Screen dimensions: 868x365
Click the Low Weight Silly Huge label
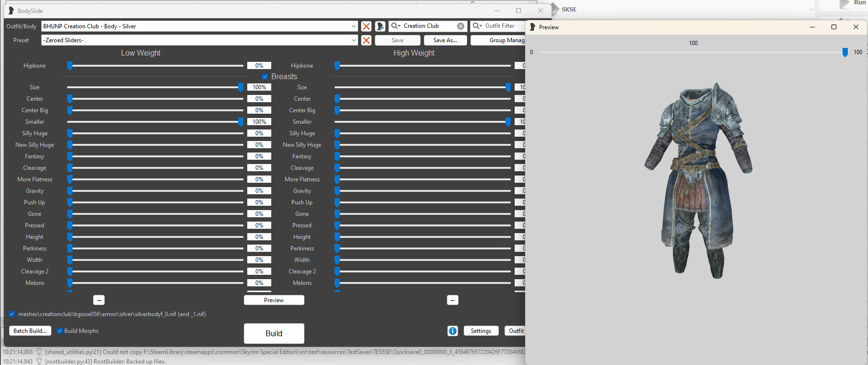click(x=35, y=133)
